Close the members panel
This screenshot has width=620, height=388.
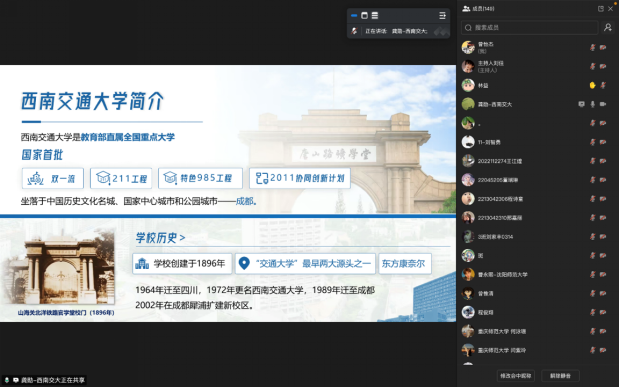610,9
